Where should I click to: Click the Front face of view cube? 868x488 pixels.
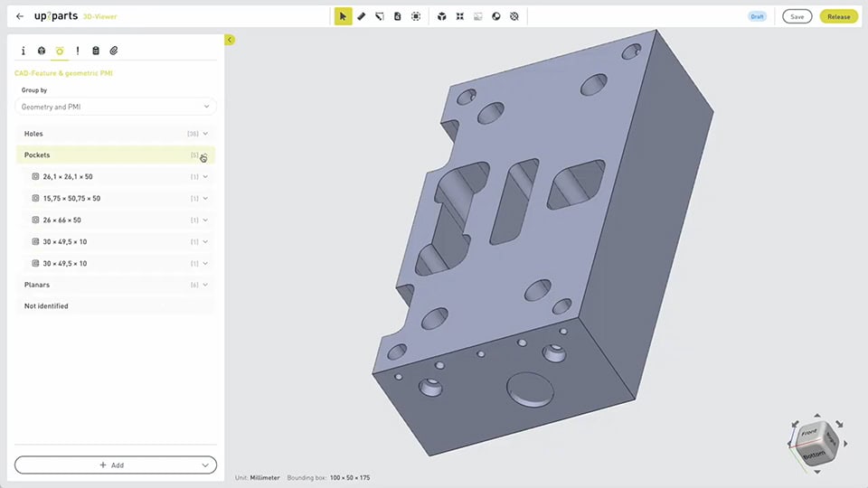tap(810, 432)
